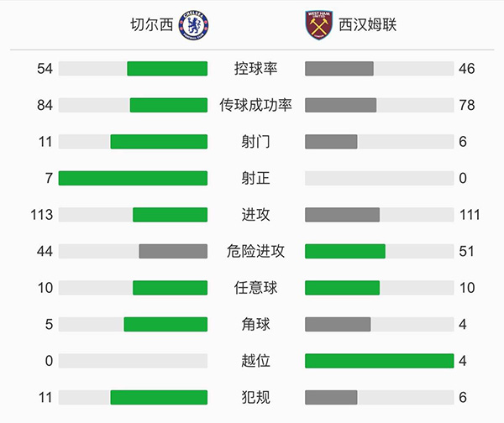504x423 pixels.
Task: Click Chelsea's 进攻 value of 113
Action: click(40, 215)
